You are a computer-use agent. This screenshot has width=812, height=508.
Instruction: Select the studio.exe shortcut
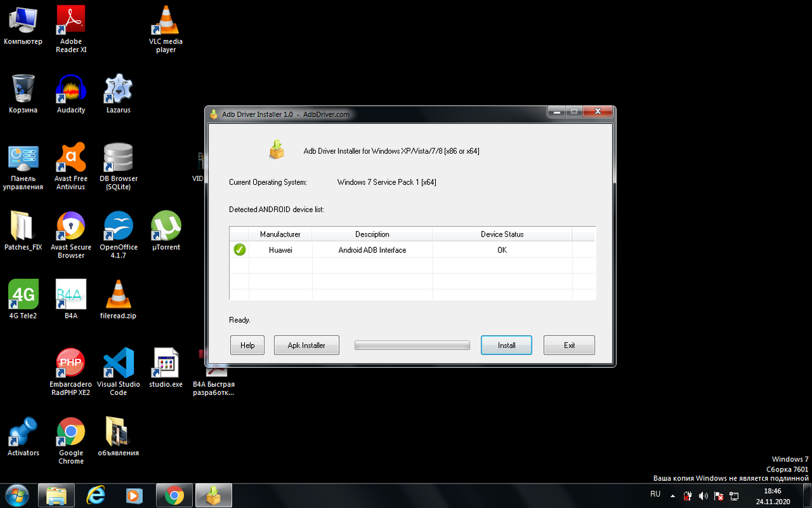tap(166, 368)
